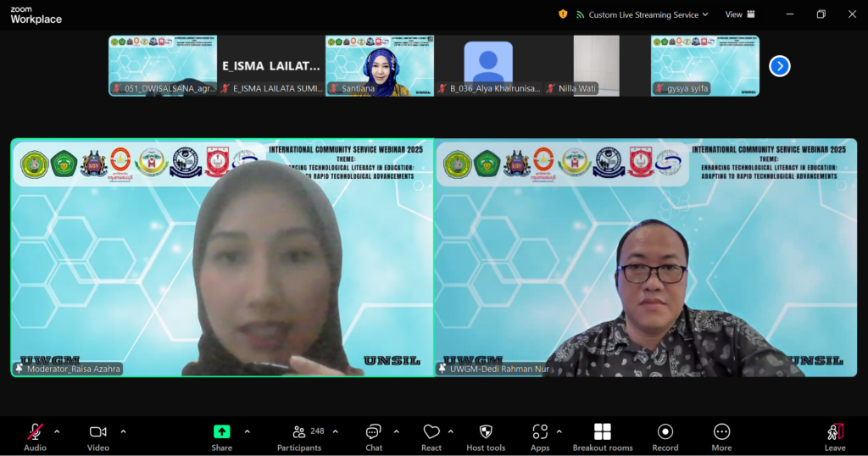Screen dimensions: 868x456
Task: Select Santiana's video thumbnail
Action: (380, 65)
